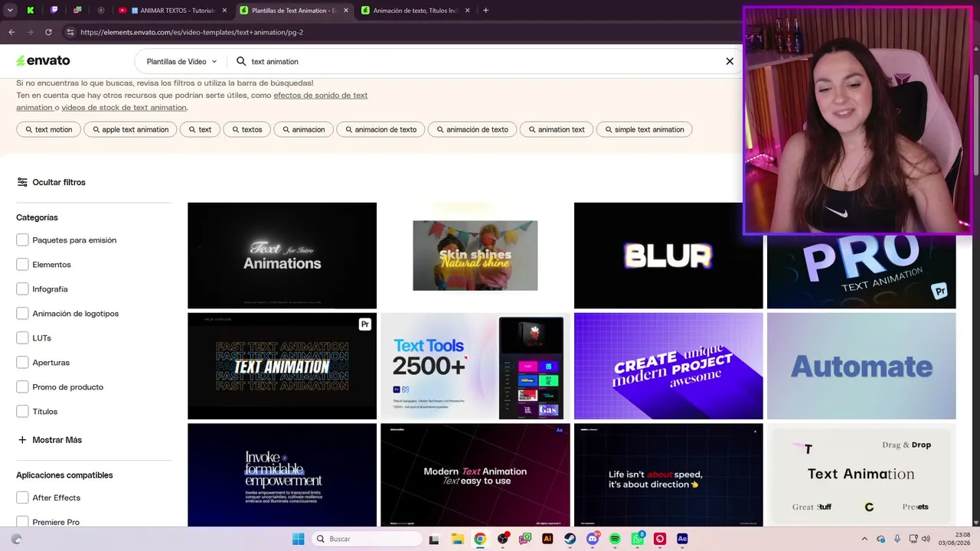Image resolution: width=980 pixels, height=551 pixels.
Task: Check the Promo de producto checkbox
Action: 22,387
